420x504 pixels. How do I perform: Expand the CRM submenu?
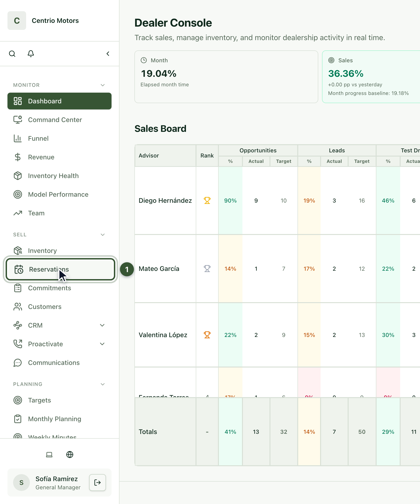102,325
